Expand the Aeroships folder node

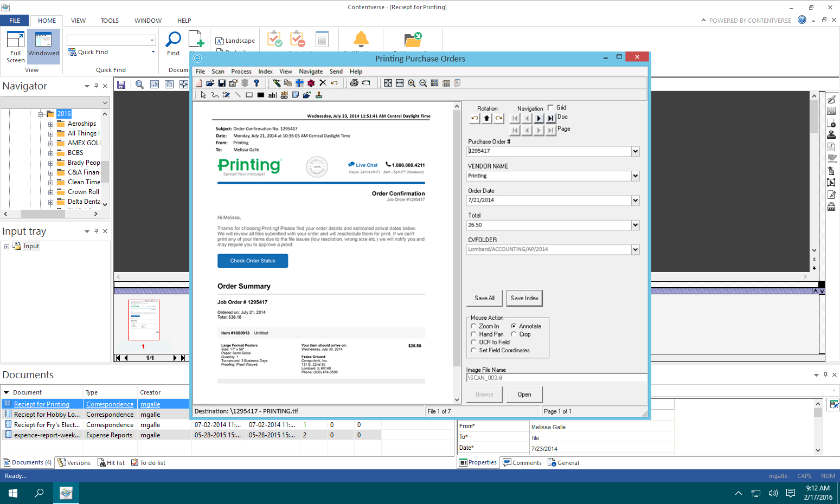[50, 124]
